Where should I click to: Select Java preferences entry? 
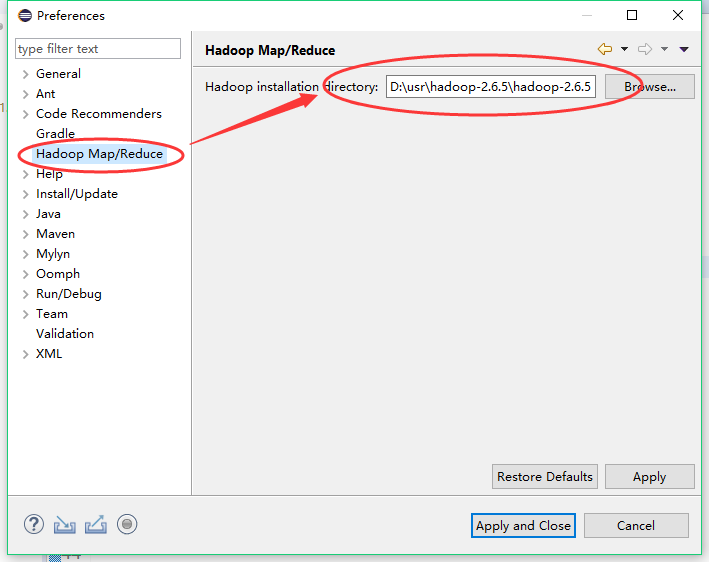pyautogui.click(x=48, y=213)
